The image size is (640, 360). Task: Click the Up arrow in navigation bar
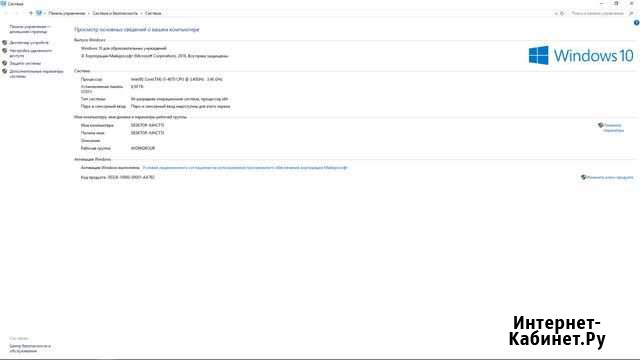tap(31, 13)
